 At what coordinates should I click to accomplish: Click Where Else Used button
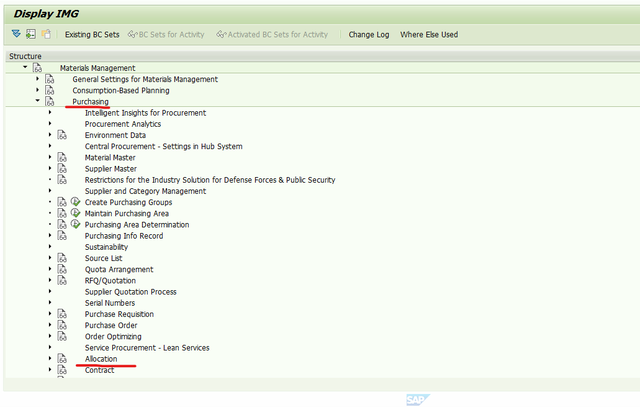(429, 35)
